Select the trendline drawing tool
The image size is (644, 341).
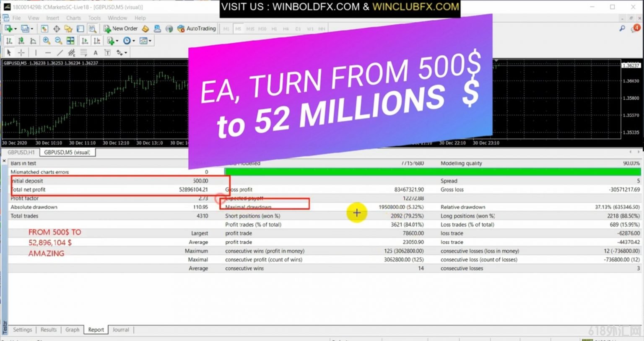pos(60,52)
